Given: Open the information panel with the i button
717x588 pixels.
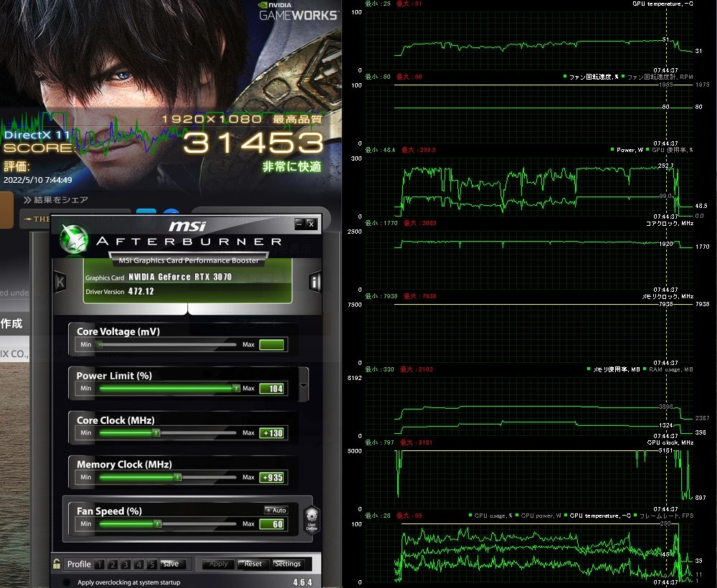Looking at the screenshot, I should pyautogui.click(x=315, y=282).
